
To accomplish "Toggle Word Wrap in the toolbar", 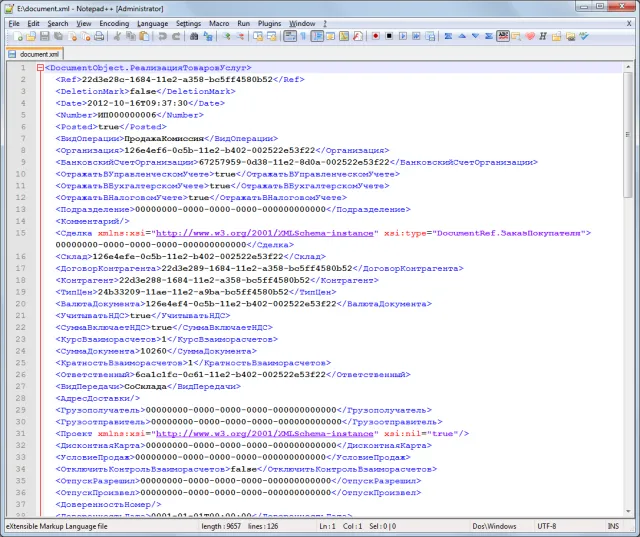I will [289, 36].
